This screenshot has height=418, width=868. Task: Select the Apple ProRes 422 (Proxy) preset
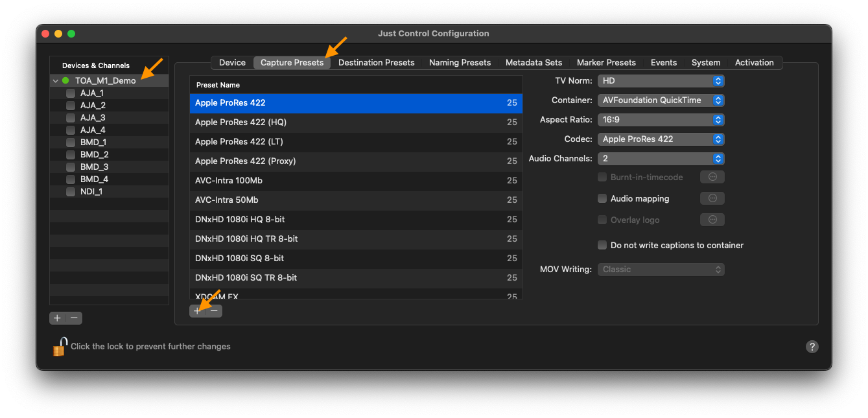(x=356, y=161)
